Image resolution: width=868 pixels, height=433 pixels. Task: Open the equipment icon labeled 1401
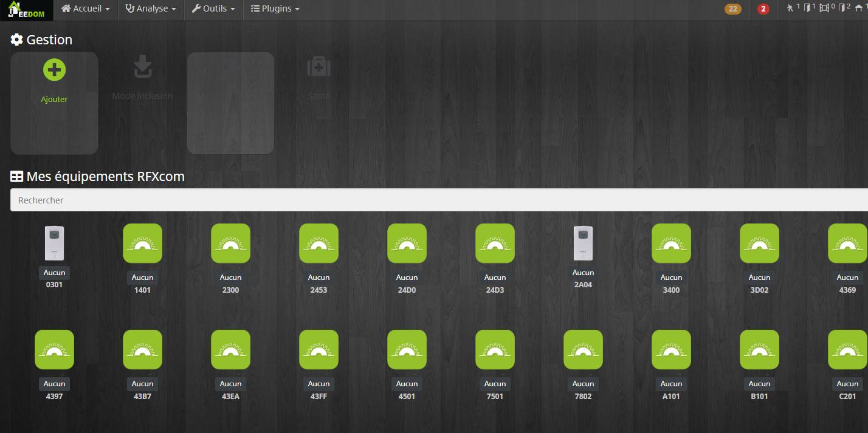tap(142, 244)
